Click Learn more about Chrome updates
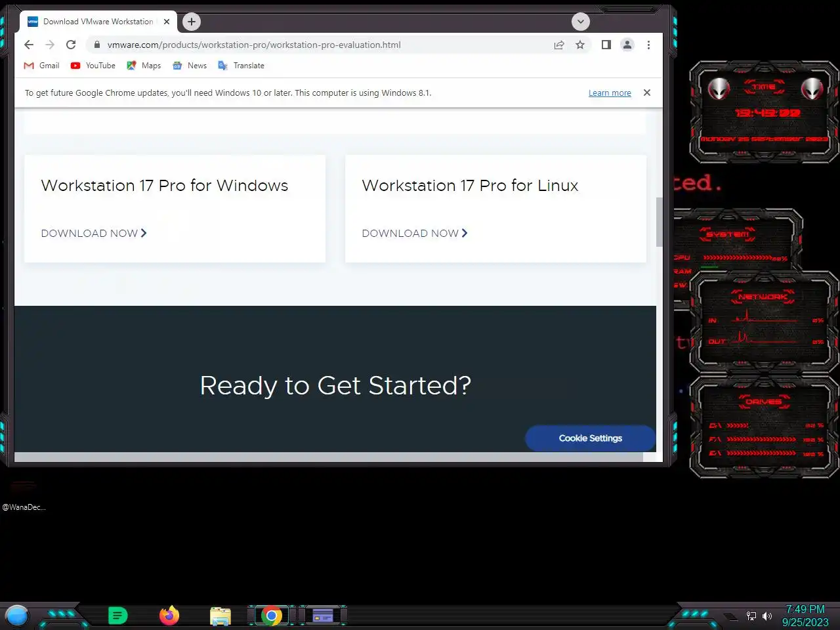The height and width of the screenshot is (630, 840). point(610,93)
